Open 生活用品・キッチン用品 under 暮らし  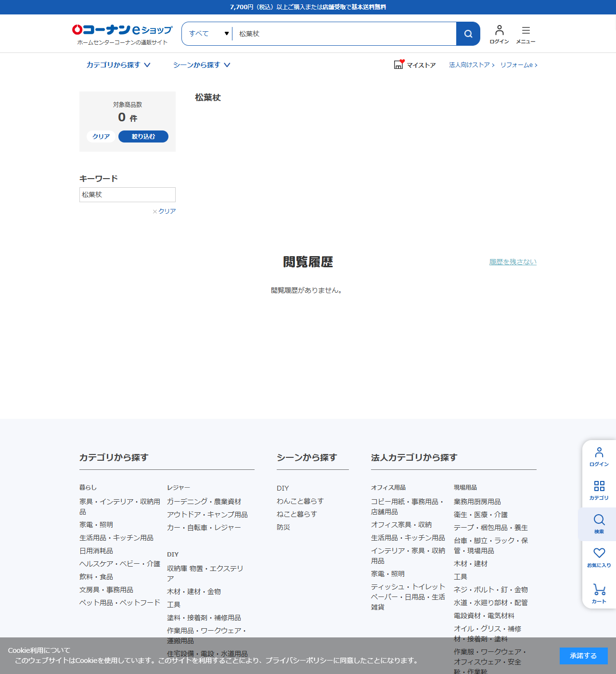pos(116,538)
